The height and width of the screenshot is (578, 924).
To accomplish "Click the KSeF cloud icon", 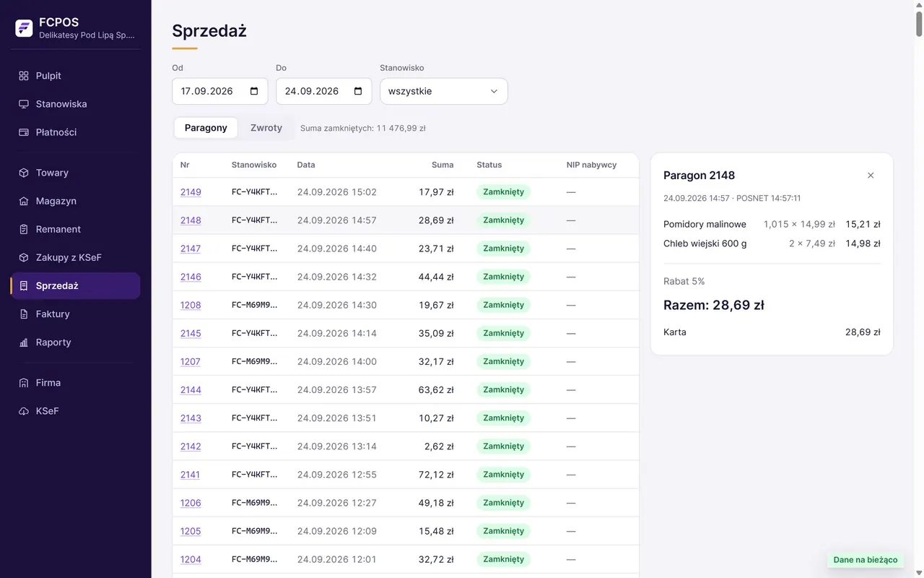I will click(24, 410).
